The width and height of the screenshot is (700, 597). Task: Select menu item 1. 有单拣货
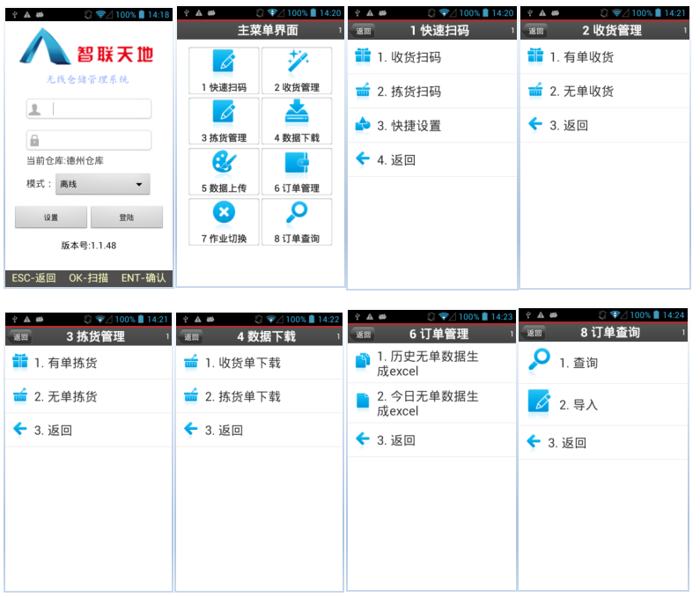88,363
